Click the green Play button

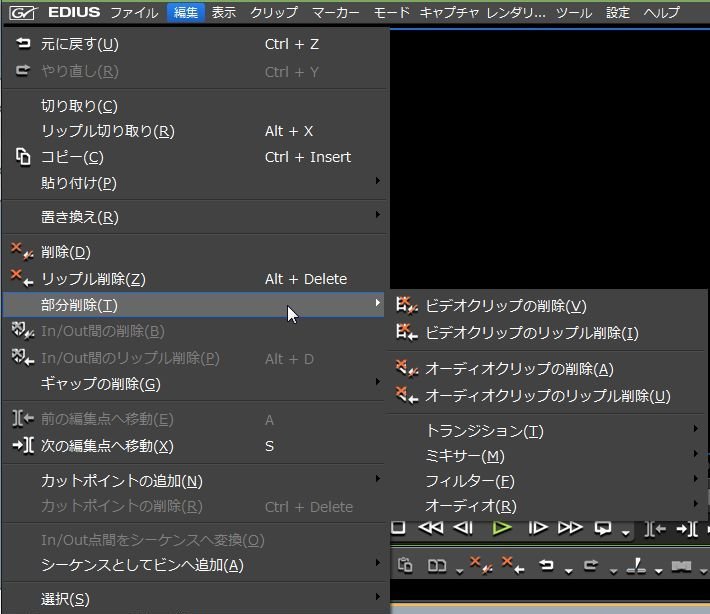click(501, 528)
